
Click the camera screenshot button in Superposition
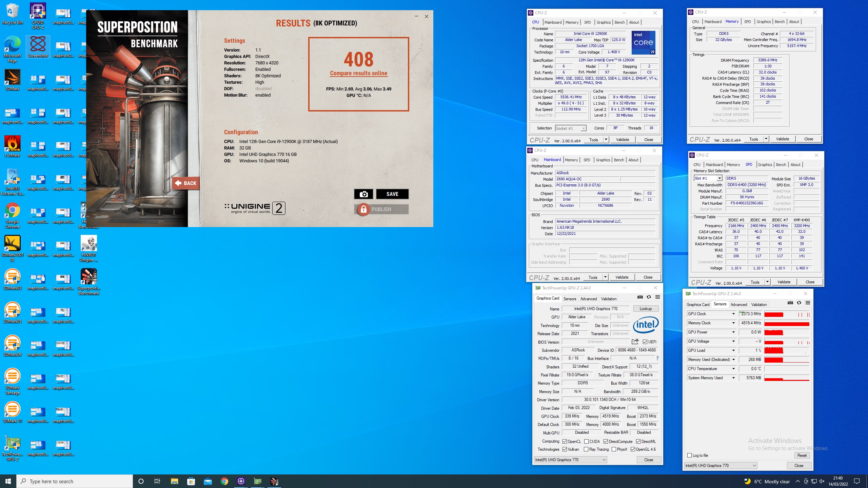(x=363, y=194)
